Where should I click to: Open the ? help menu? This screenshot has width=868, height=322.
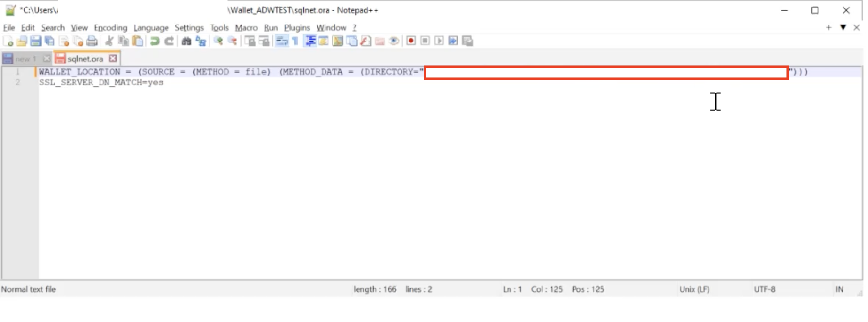point(354,27)
